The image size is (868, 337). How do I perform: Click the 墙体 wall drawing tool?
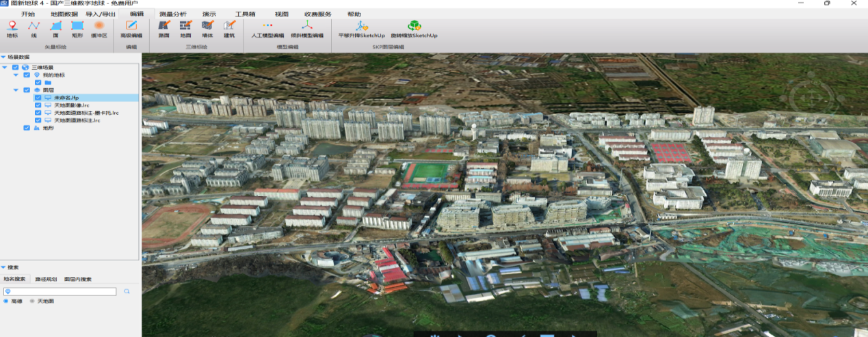coord(207,28)
